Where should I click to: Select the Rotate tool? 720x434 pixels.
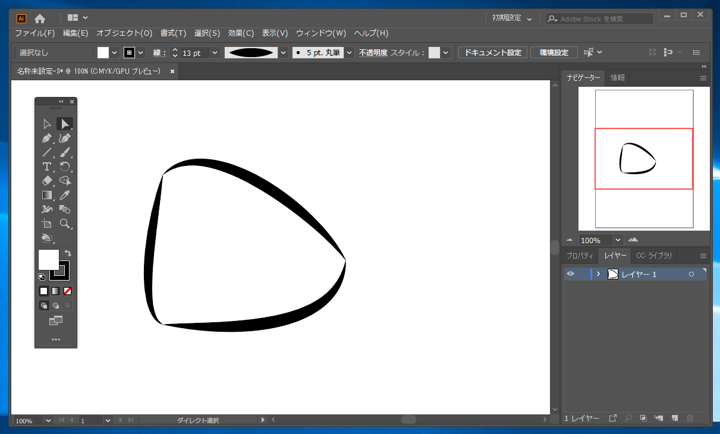(x=65, y=167)
